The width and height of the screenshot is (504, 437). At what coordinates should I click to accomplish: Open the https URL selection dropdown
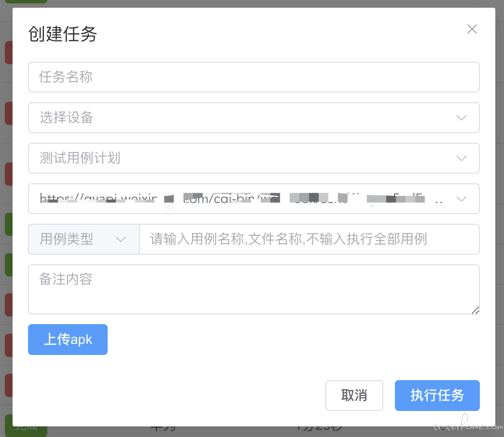coord(253,198)
